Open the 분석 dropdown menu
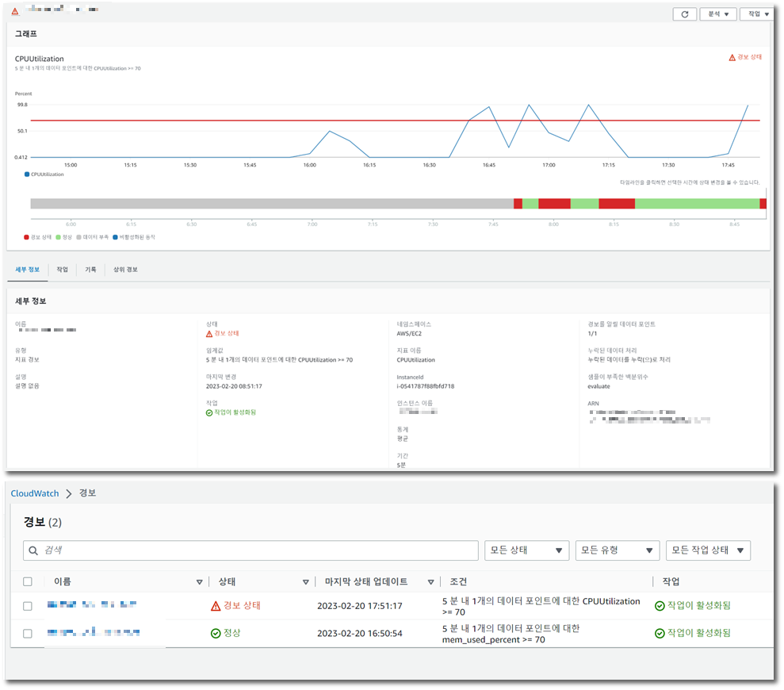This screenshot has height=690, width=784. [x=718, y=14]
